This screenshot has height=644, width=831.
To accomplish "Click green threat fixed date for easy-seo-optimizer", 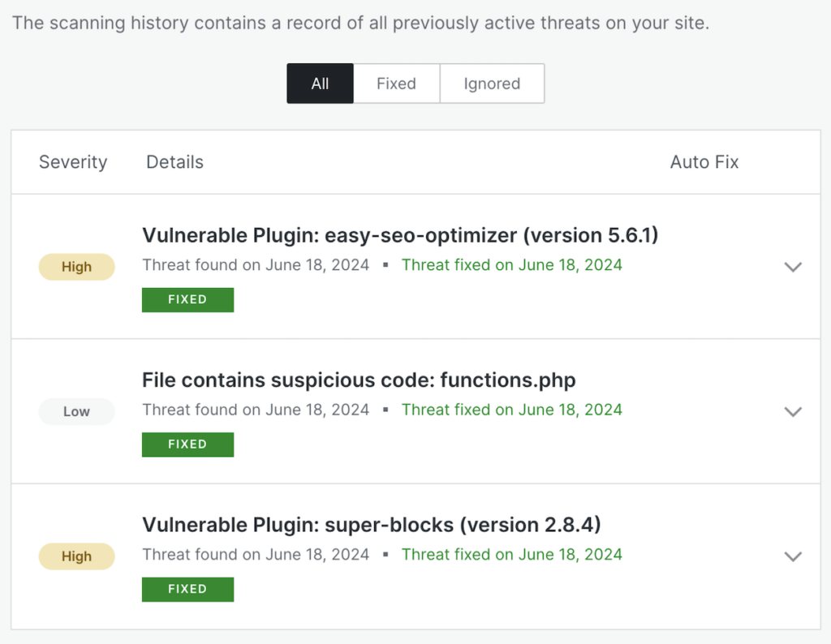I will [x=511, y=265].
